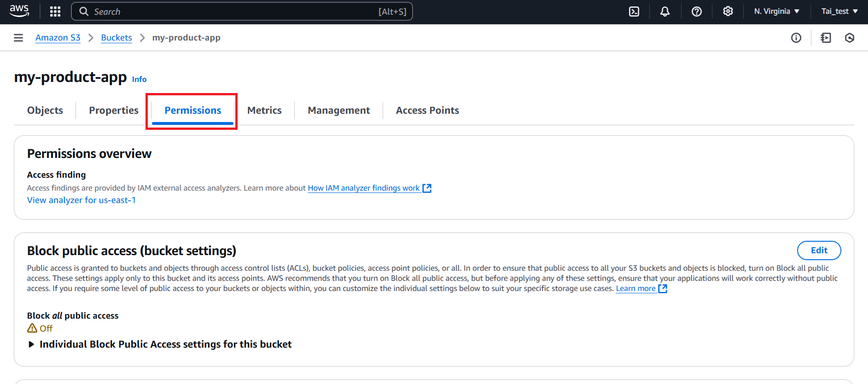Open the help question mark icon
This screenshot has height=384, width=868.
coord(697,12)
